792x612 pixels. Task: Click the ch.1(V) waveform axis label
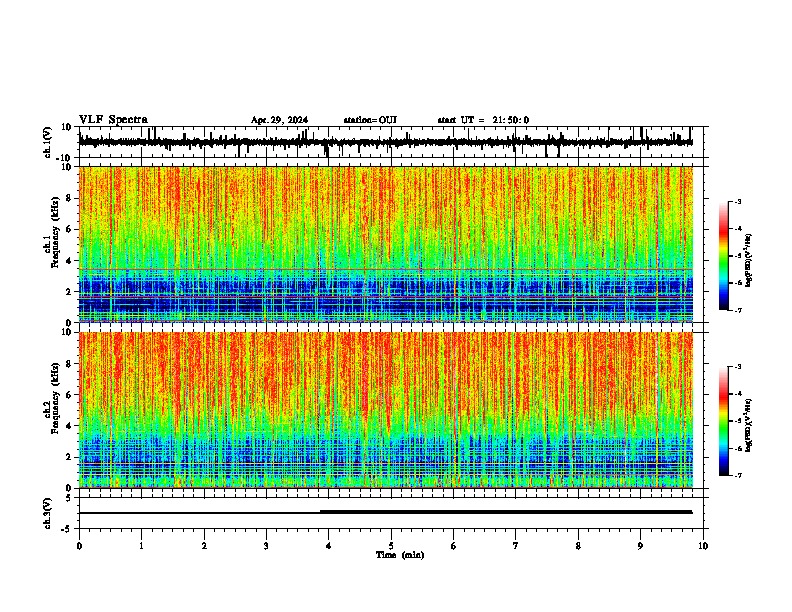point(48,142)
